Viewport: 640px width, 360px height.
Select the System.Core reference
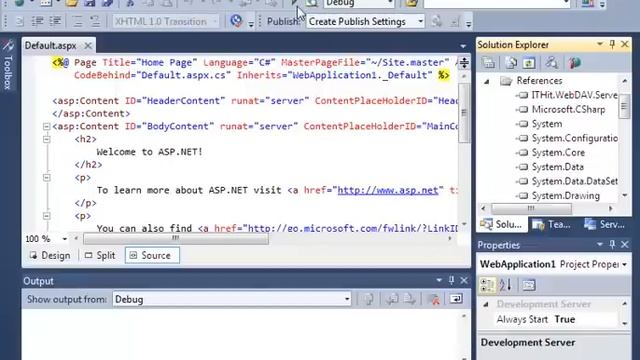pyautogui.click(x=558, y=153)
